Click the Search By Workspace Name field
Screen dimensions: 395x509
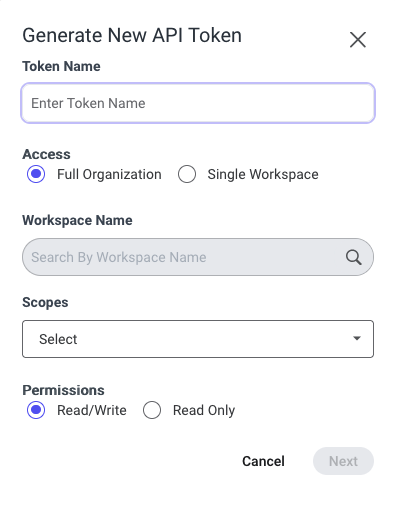(198, 257)
